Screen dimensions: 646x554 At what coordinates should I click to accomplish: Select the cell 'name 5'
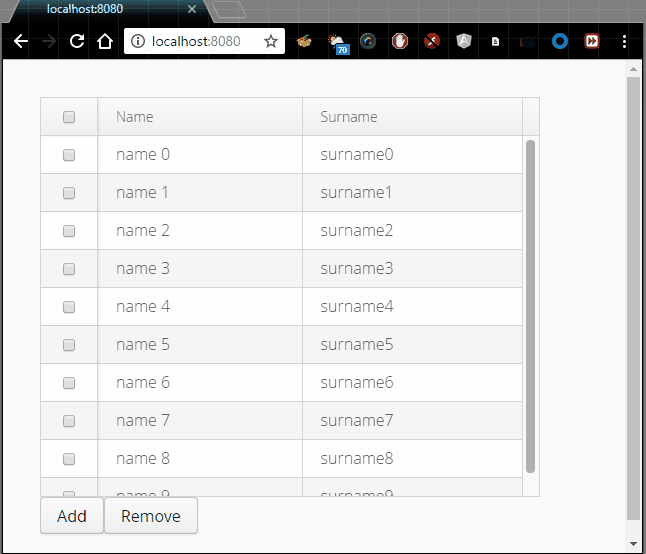(x=200, y=345)
